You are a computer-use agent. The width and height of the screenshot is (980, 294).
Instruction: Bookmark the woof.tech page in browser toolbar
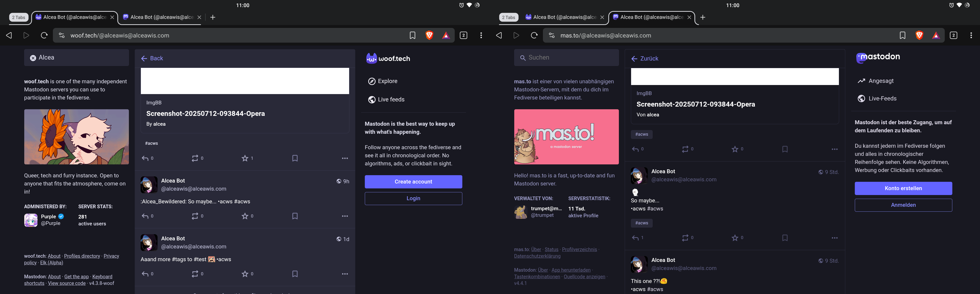[x=412, y=35]
